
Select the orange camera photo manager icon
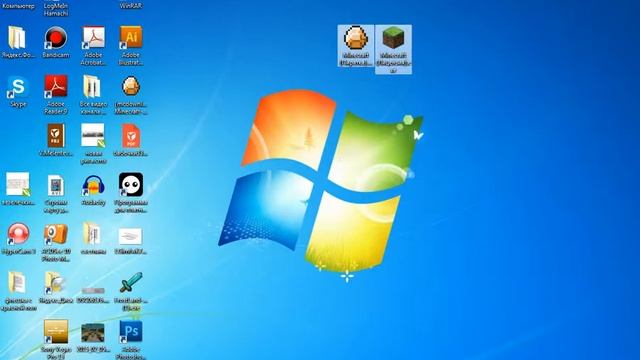pyautogui.click(x=56, y=234)
